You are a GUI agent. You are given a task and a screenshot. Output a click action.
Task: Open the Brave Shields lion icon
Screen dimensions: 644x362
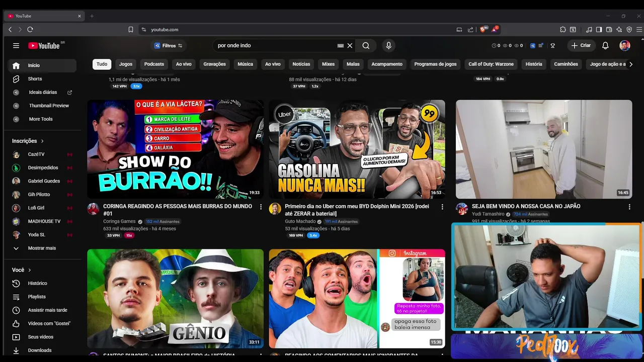[484, 29]
